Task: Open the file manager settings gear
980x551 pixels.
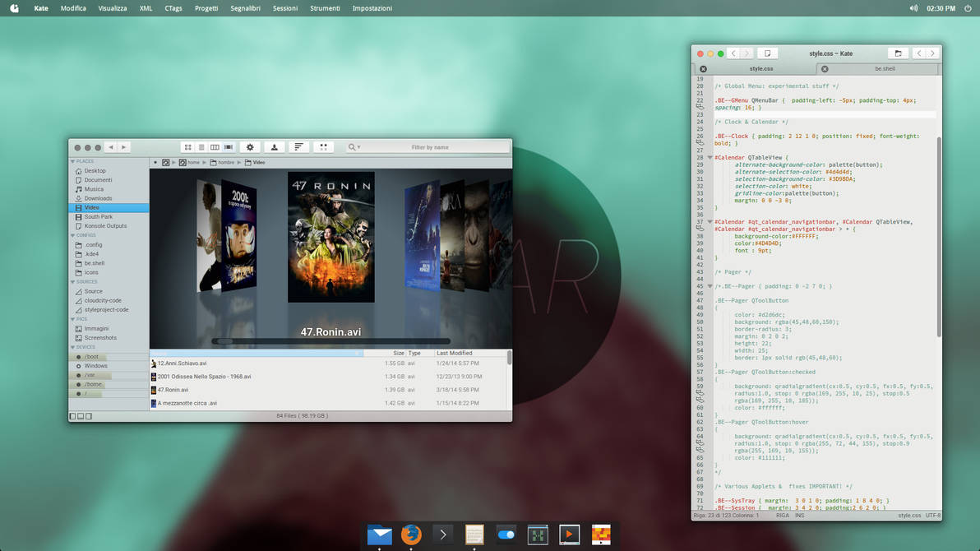Action: [250, 147]
